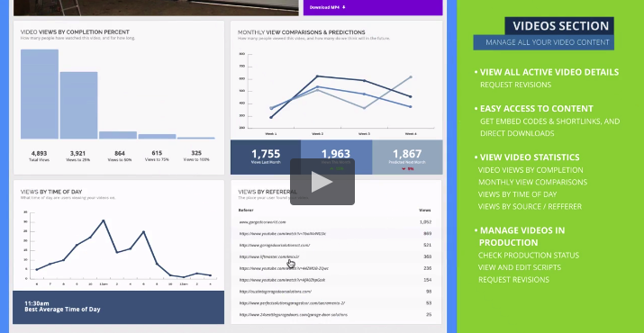
Task: Click the 11:30am Best Average Time of Day banner
Action: click(118, 307)
